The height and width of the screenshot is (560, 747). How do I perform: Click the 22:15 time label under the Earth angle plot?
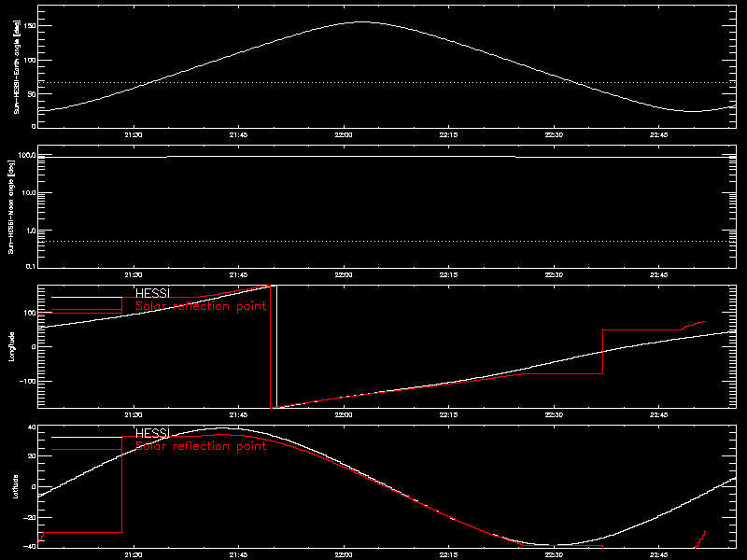[448, 135]
